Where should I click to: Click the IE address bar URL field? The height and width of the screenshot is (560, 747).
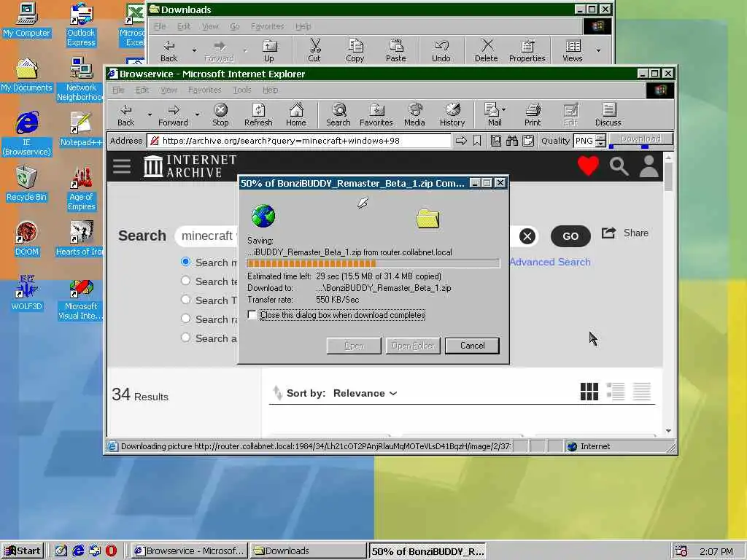click(299, 141)
